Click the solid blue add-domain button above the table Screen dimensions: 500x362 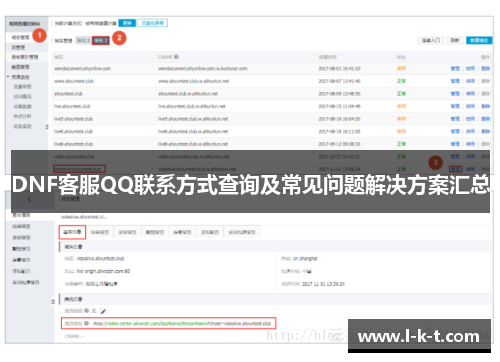click(x=479, y=40)
